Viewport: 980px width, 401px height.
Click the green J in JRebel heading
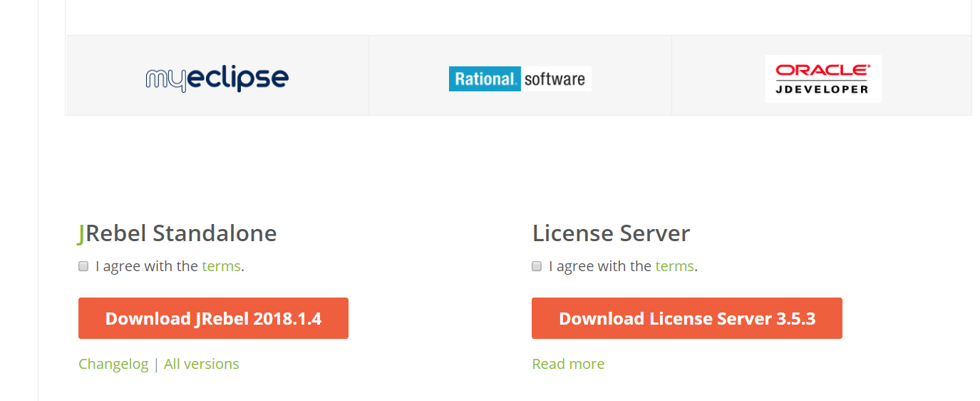coord(82,233)
